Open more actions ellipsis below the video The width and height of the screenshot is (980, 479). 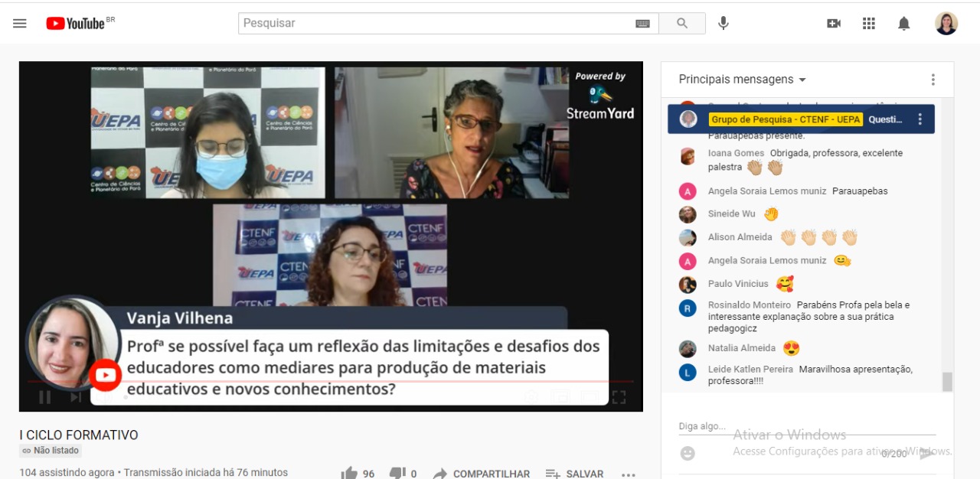tap(629, 474)
